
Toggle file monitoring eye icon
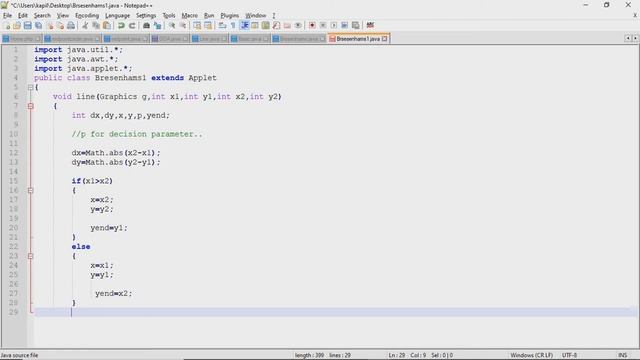(298, 25)
